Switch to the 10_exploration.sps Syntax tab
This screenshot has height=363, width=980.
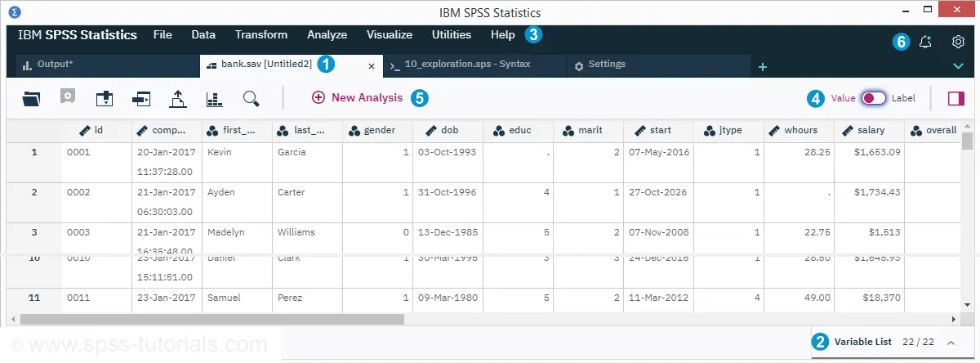[x=474, y=65]
